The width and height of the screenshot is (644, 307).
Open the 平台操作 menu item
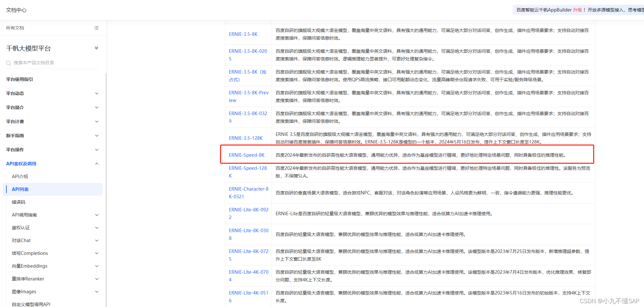[x=15, y=150]
